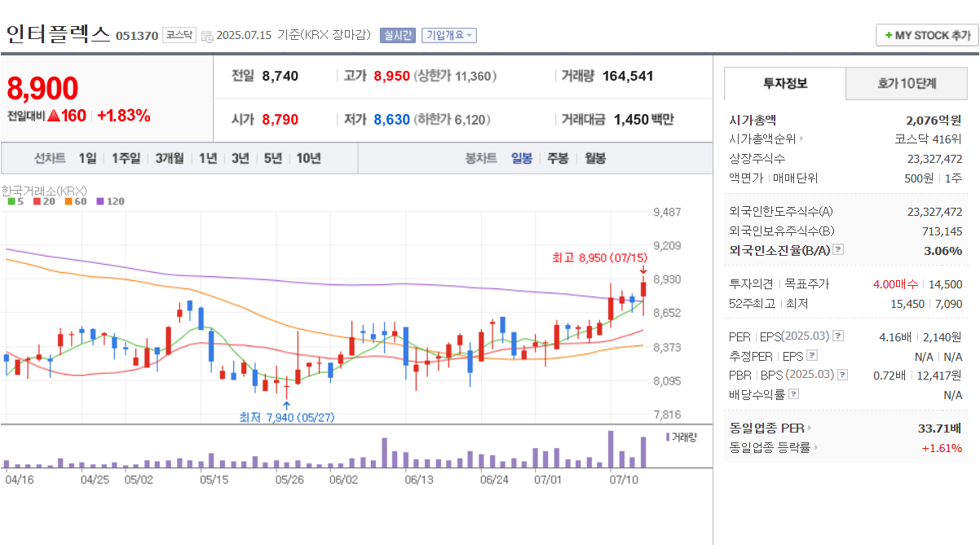Viewport: 980px width, 545px height.
Task: Click arrow icon beside 시가총액순위
Action: pos(801,139)
